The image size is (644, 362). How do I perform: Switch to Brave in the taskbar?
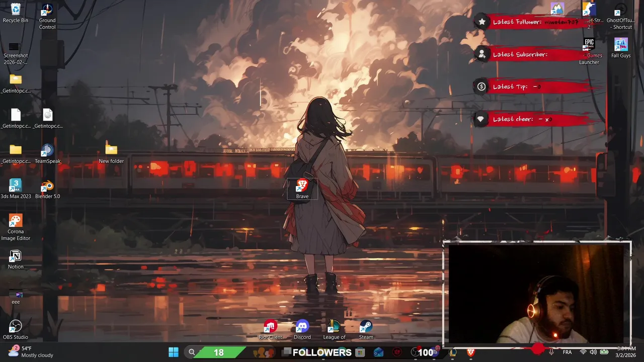tap(471, 352)
